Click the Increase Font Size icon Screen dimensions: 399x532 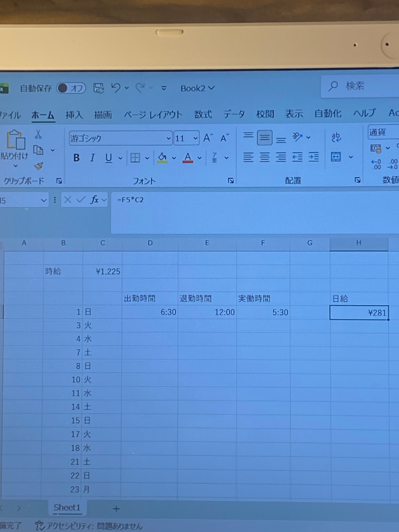pos(208,138)
